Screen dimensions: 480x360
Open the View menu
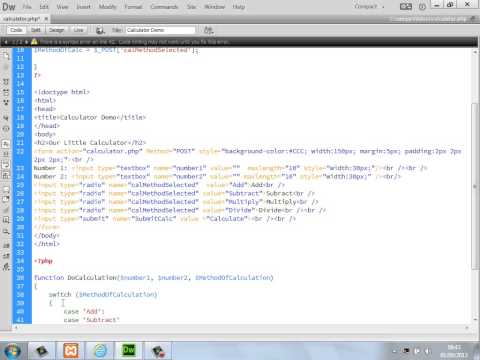[x=62, y=7]
